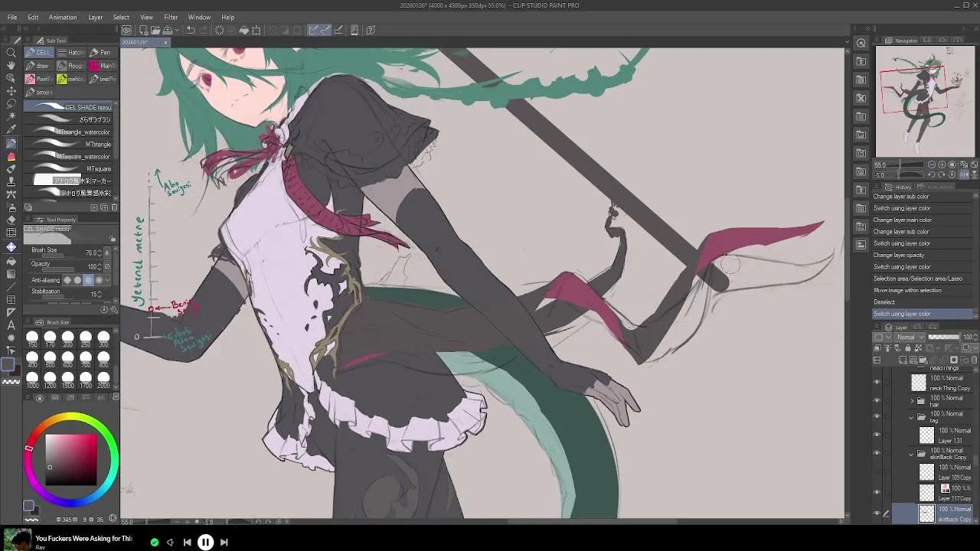Viewport: 980px width, 551px height.
Task: Hide the neckThing Copy layer
Action: (x=877, y=383)
